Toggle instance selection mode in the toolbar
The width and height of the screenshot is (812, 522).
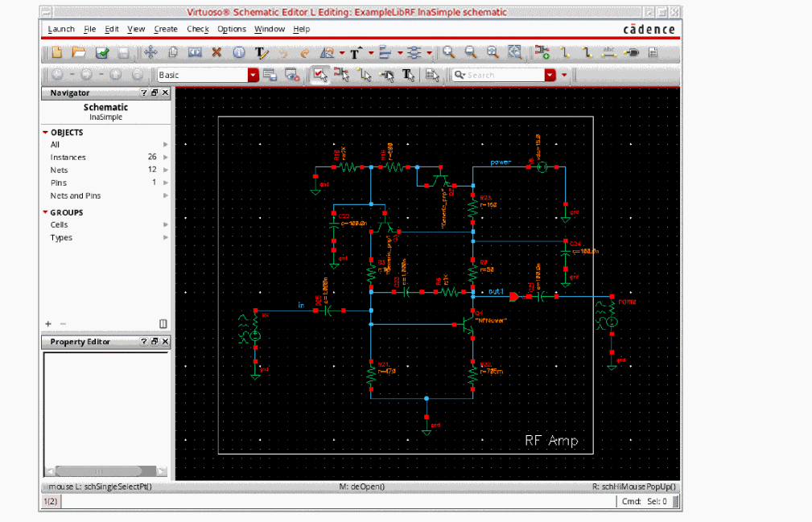pos(342,75)
